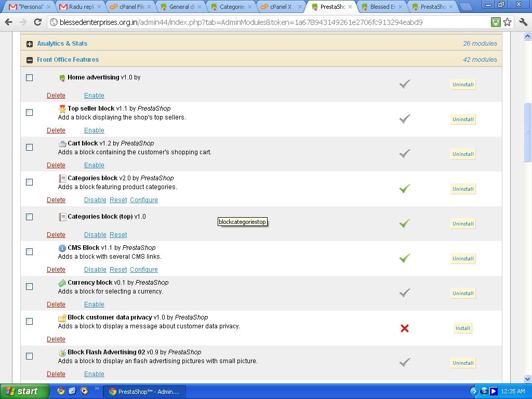Click the green shield extension icon in the address bar
This screenshot has width=532, height=399.
pos(496,22)
